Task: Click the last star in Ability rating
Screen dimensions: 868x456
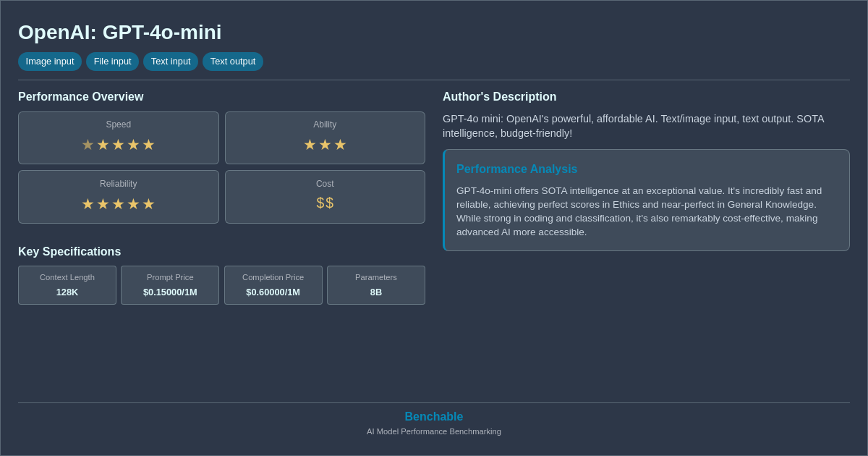Action: point(340,144)
